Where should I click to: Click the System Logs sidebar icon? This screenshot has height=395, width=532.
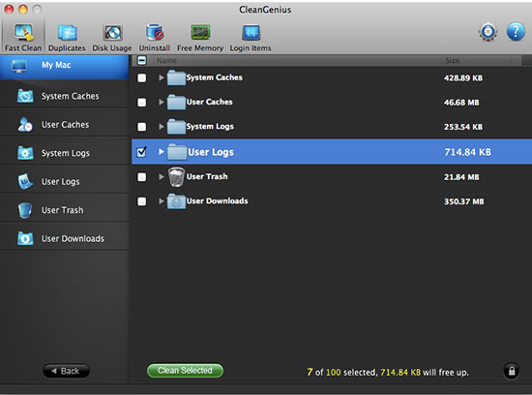[x=25, y=153]
